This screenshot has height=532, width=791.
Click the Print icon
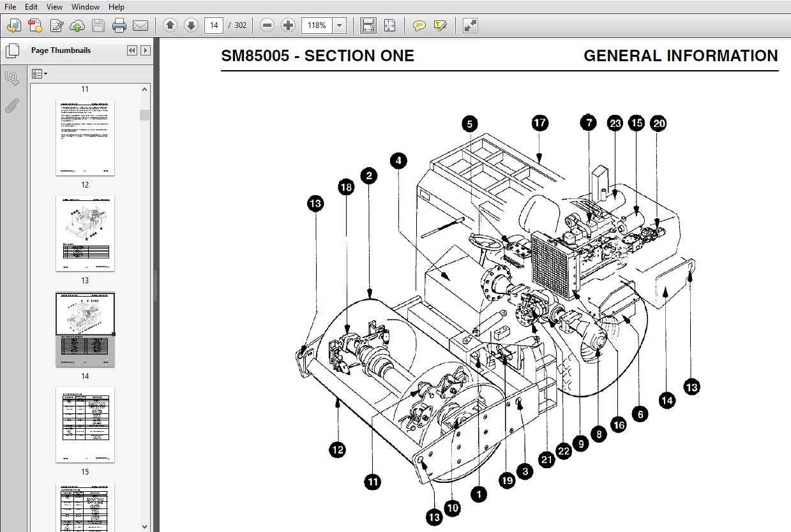click(x=119, y=26)
